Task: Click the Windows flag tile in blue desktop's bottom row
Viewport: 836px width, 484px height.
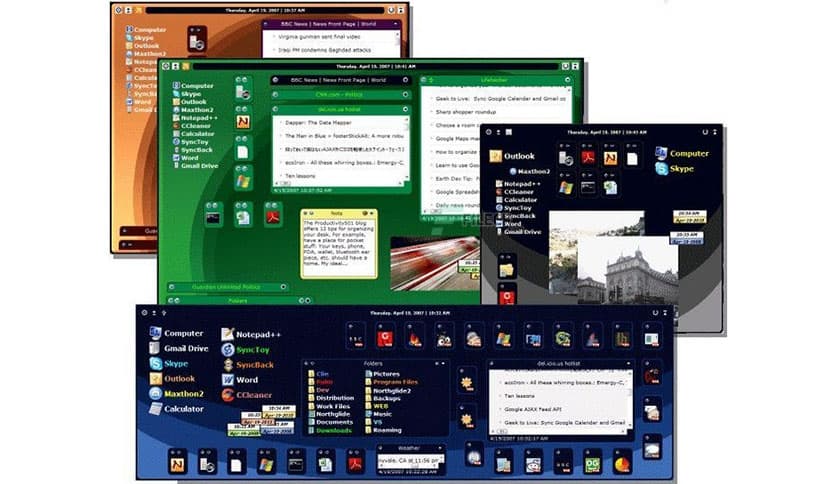Action: pyautogui.click(x=266, y=463)
